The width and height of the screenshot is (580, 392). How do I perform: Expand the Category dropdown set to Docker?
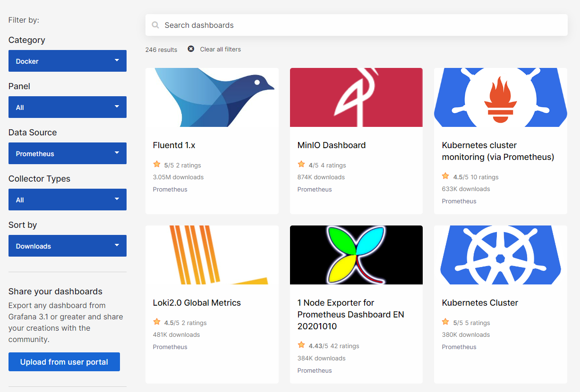(x=68, y=61)
